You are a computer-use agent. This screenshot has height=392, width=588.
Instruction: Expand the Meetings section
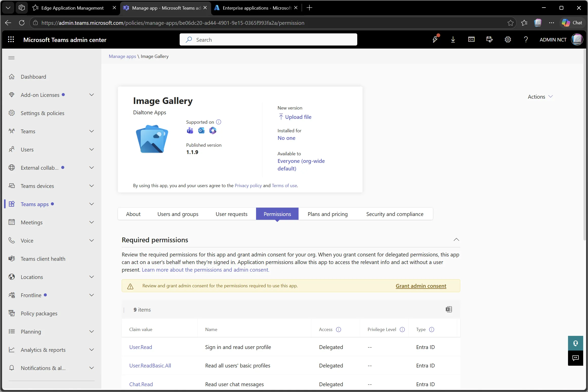coord(92,222)
